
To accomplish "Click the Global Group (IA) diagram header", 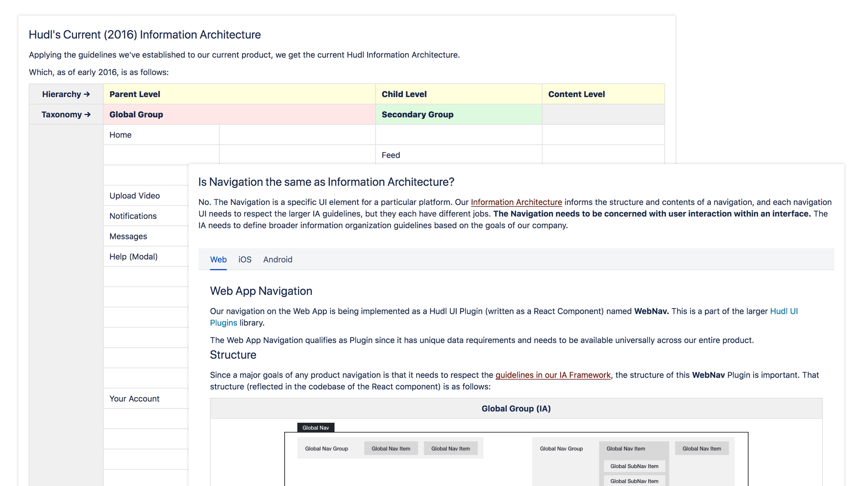I will [516, 409].
